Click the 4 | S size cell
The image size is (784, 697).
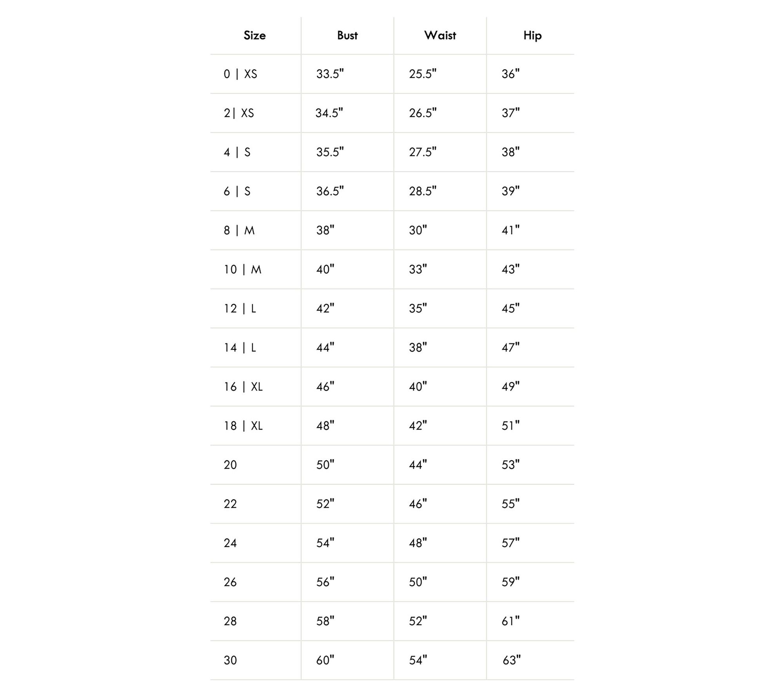click(237, 152)
